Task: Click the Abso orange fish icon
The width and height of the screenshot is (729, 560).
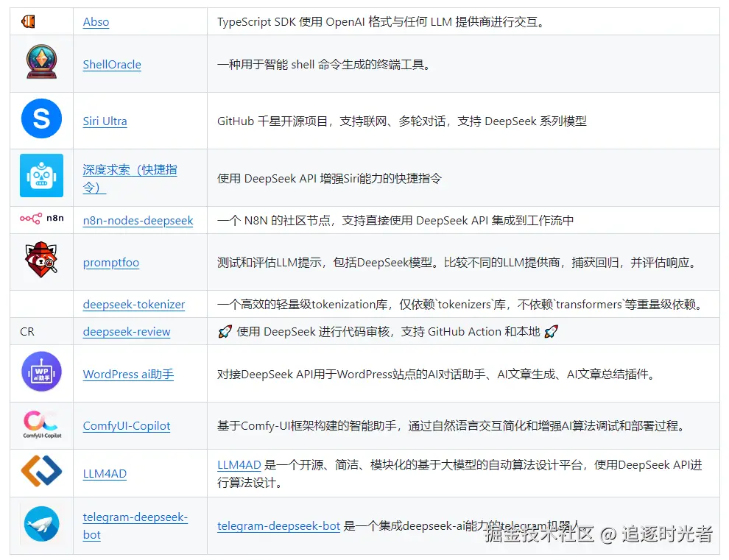Action: point(29,21)
